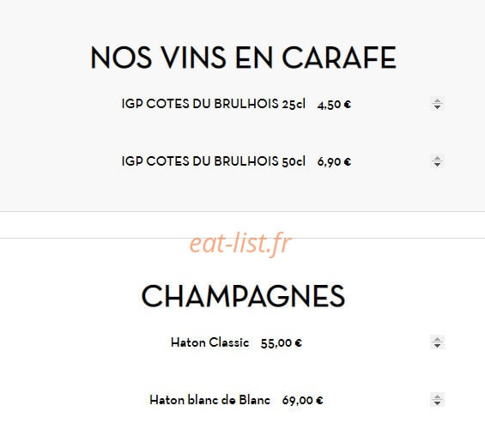Click the 55,00 € price
The image size is (485, 448).
(x=282, y=343)
